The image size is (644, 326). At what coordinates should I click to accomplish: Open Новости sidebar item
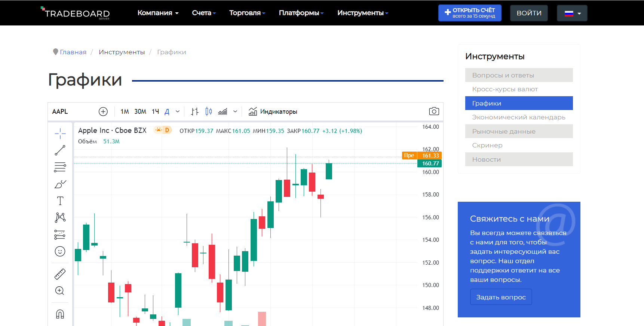click(519, 159)
